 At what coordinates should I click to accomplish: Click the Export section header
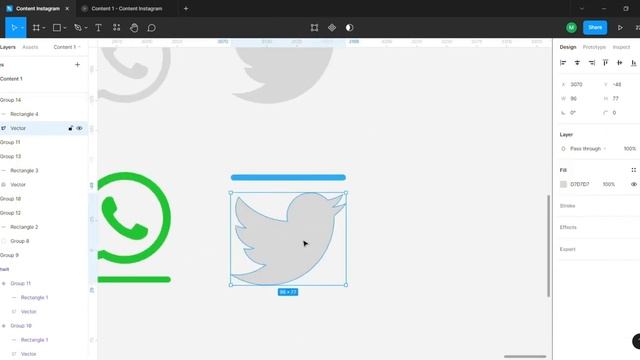coord(567,249)
